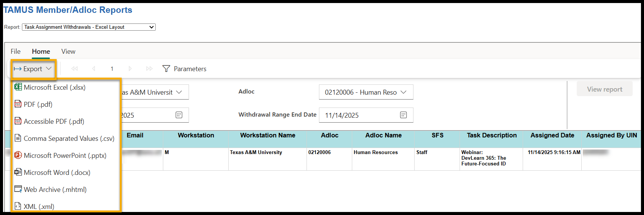Open the Withdrawal Range End Date calendar
The width and height of the screenshot is (644, 215).
(403, 115)
